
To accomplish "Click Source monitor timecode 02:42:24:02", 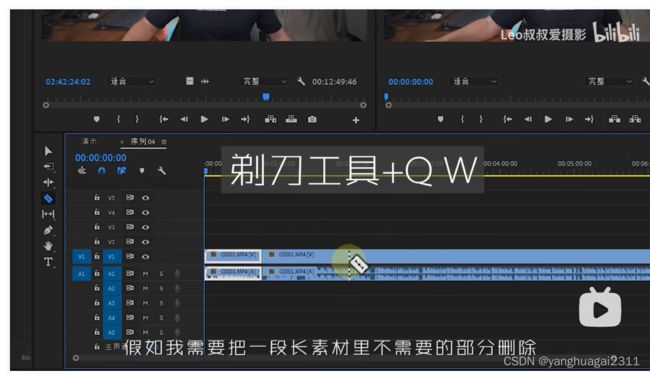I will click(x=68, y=82).
